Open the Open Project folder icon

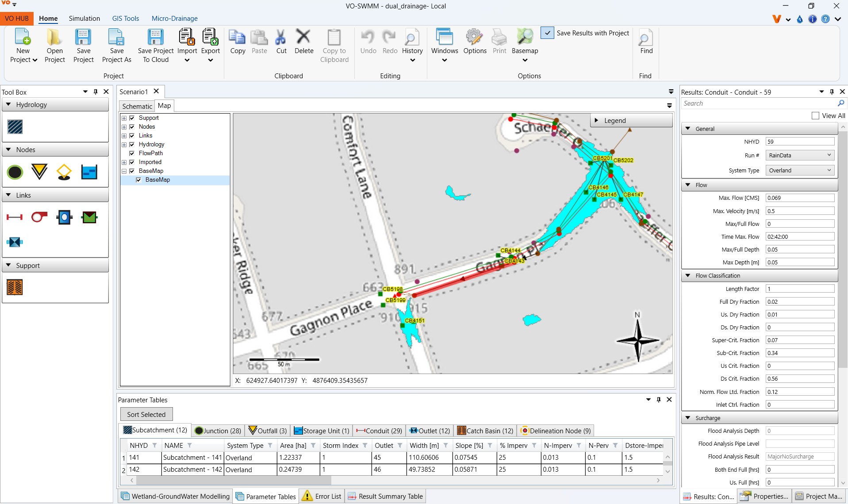click(x=54, y=37)
